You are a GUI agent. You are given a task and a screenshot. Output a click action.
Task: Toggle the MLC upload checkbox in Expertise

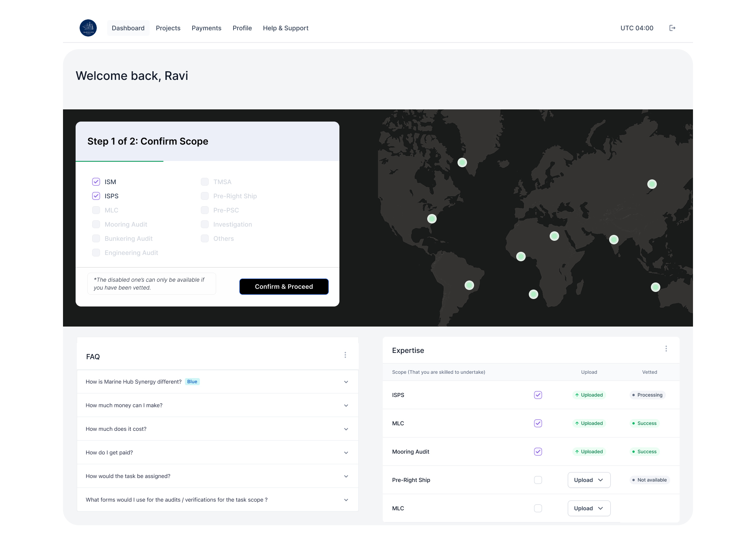coord(538,423)
